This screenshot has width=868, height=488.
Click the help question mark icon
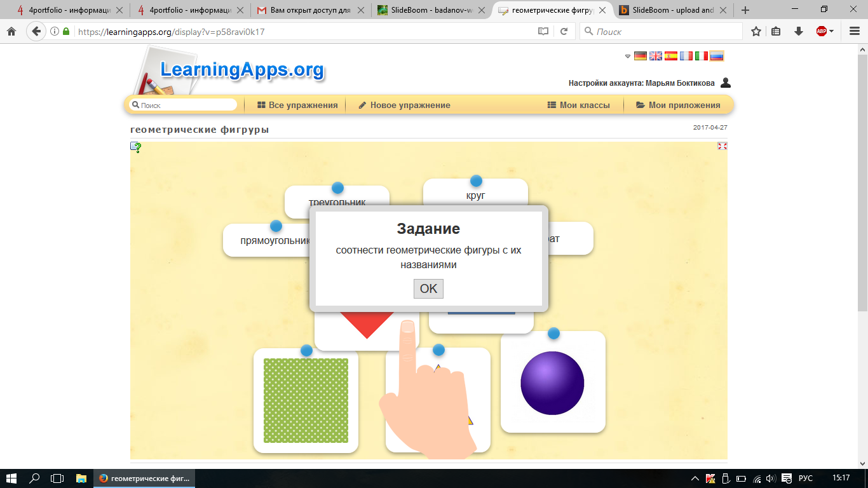tap(136, 147)
